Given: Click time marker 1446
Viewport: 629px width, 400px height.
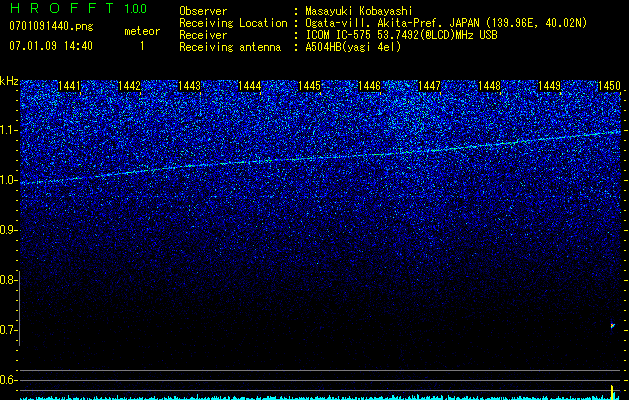Looking at the screenshot, I should [369, 86].
